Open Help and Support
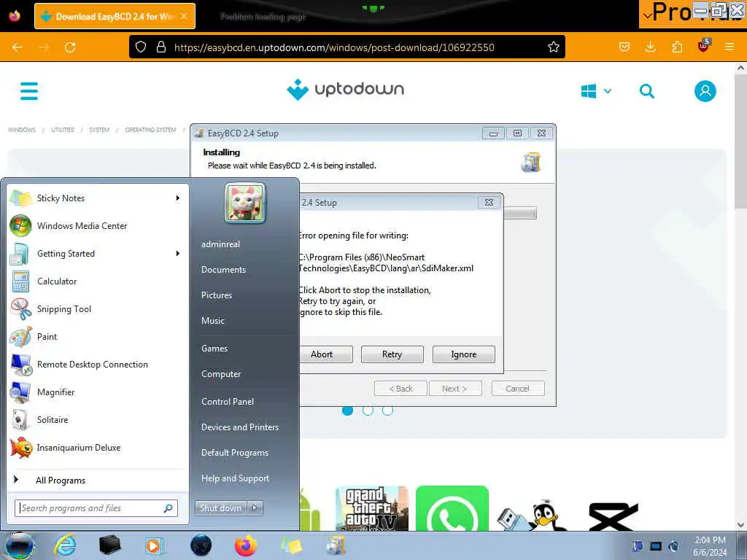 236,478
